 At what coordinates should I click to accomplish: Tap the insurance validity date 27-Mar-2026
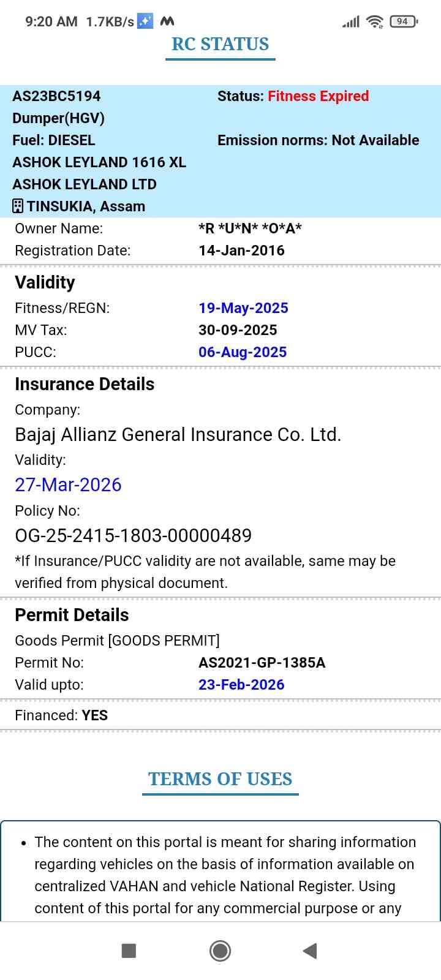coord(68,484)
